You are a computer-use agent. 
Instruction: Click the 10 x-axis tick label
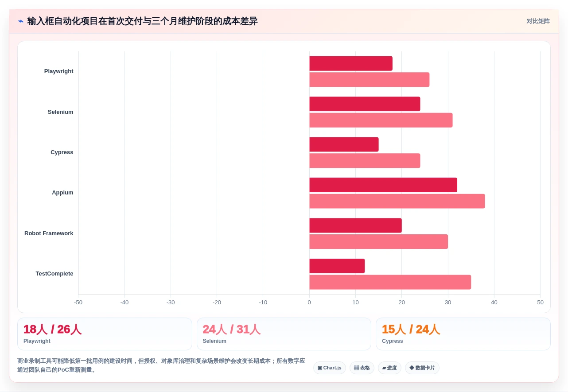click(x=355, y=303)
